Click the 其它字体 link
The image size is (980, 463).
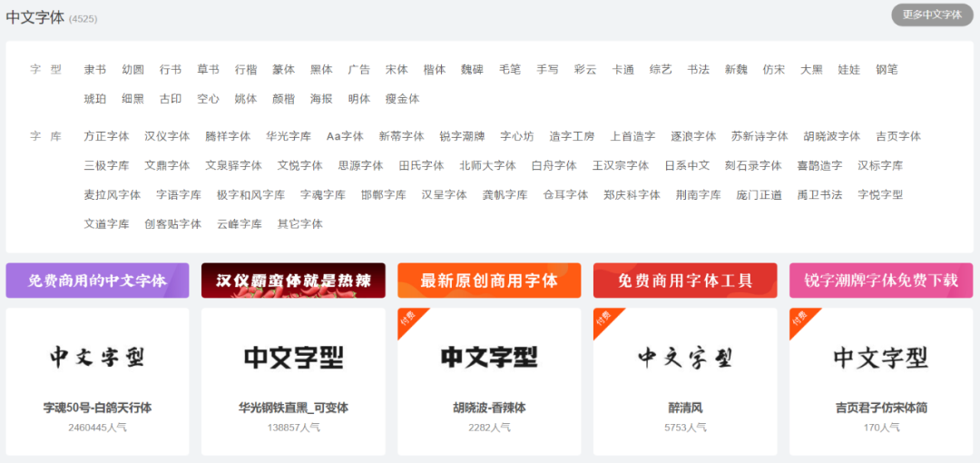click(300, 223)
